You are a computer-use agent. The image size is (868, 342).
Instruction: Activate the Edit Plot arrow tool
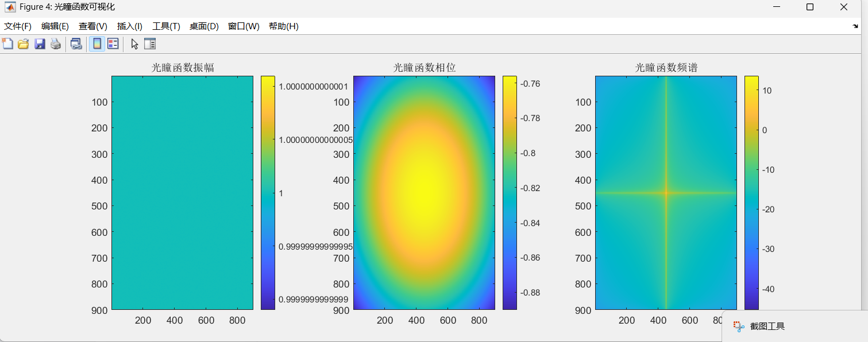click(134, 44)
